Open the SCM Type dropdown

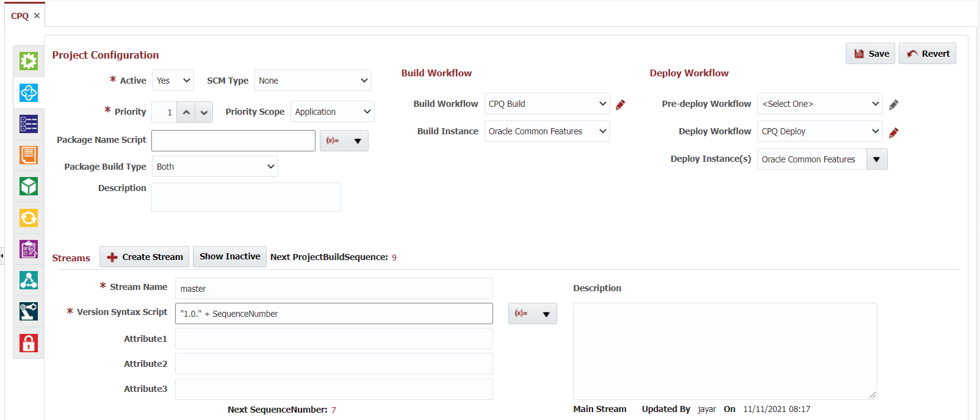coord(312,81)
